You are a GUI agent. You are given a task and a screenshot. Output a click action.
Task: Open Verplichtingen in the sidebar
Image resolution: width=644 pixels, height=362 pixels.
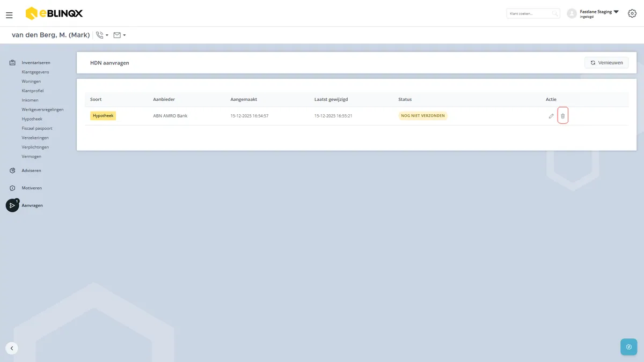(35, 147)
